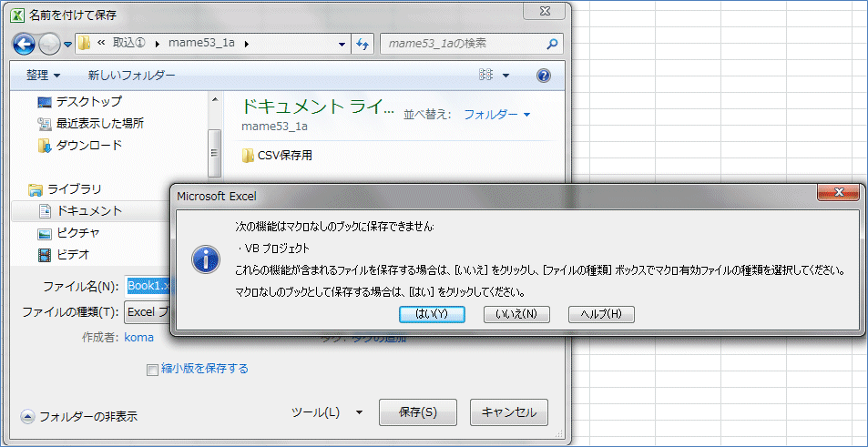Close the 名前を付けて保存 dialog

coord(543,11)
